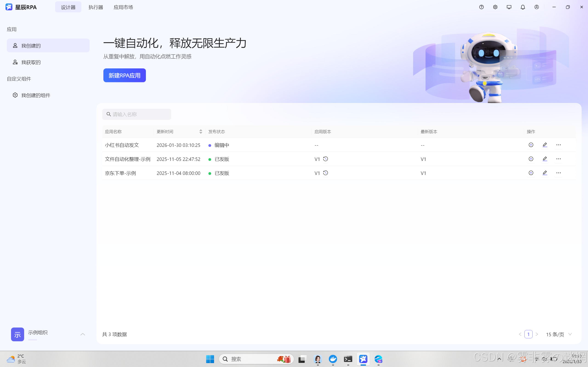This screenshot has width=588, height=367.
Task: Click the 星辰RPA taskbar icon
Action: click(363, 359)
